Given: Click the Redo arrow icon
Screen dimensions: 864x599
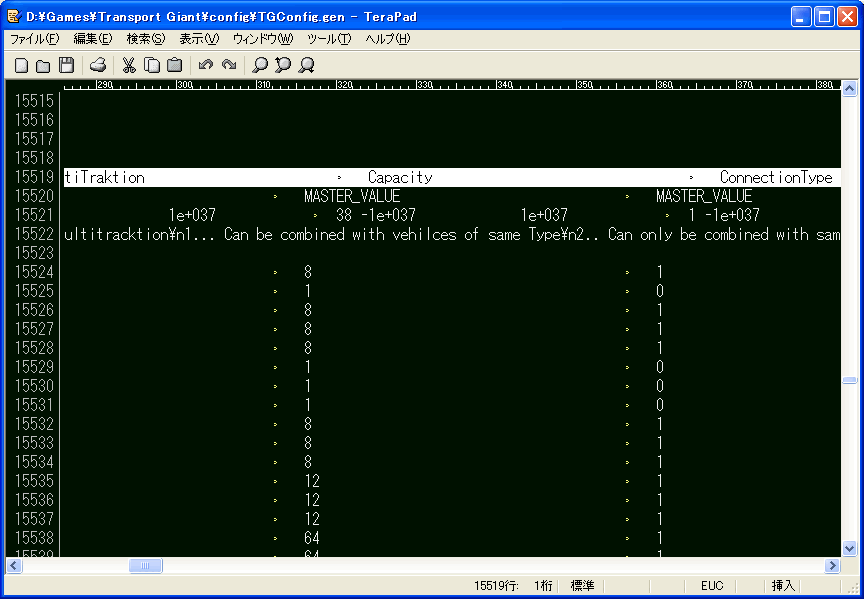Looking at the screenshot, I should (229, 66).
